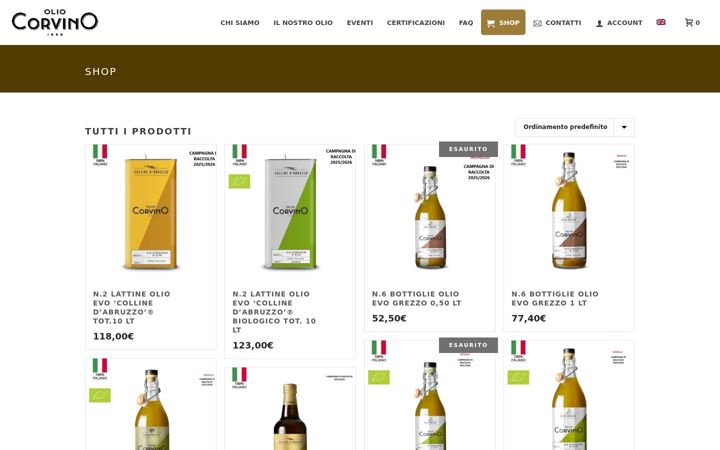Click the 77,40€ price

(529, 318)
